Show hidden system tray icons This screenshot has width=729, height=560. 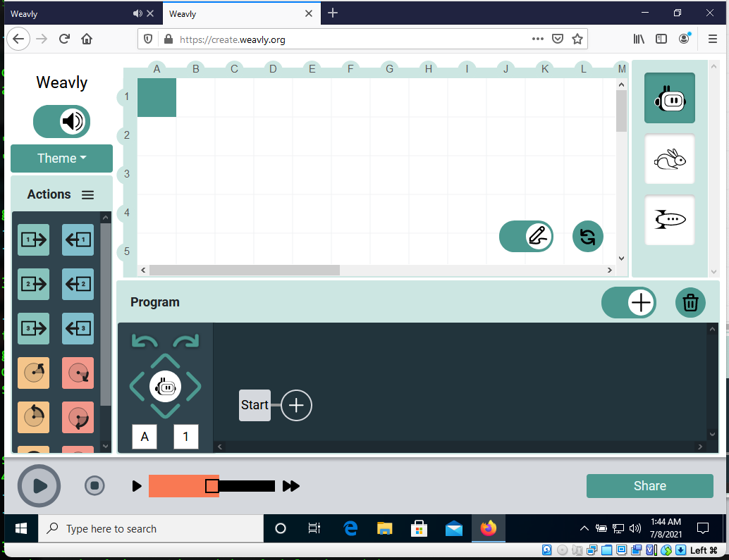coord(584,528)
